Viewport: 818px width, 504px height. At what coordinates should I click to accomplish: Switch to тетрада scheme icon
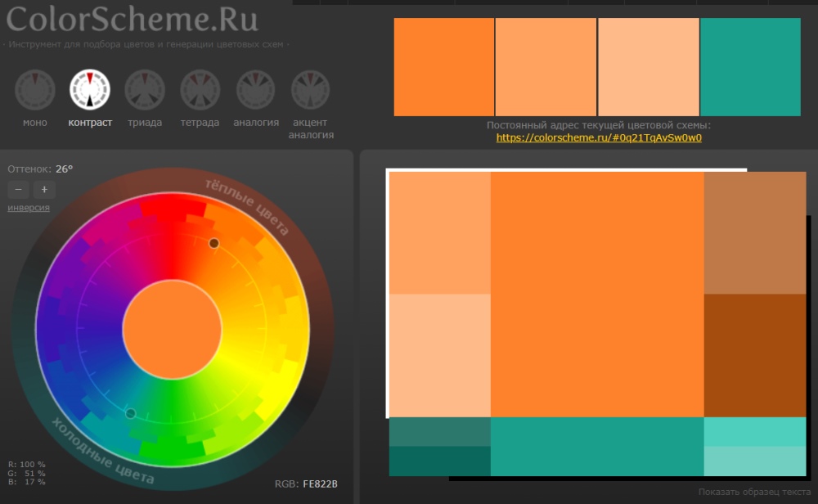coord(200,90)
